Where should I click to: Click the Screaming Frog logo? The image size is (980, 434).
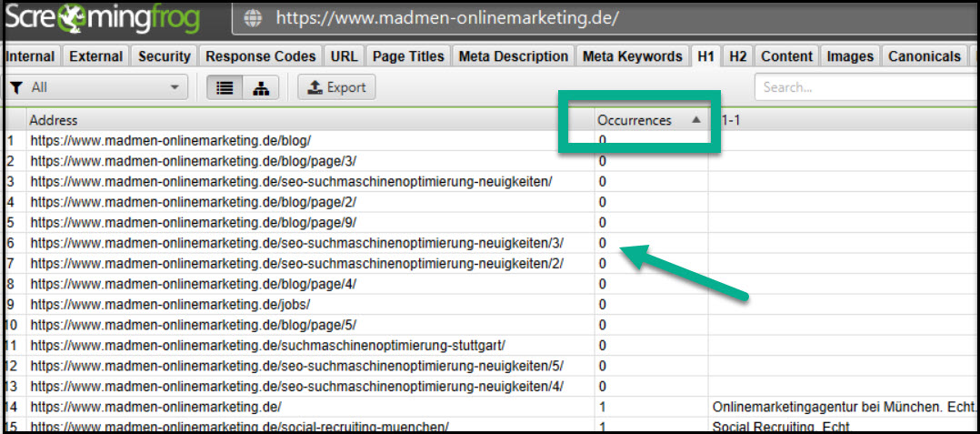[x=103, y=19]
